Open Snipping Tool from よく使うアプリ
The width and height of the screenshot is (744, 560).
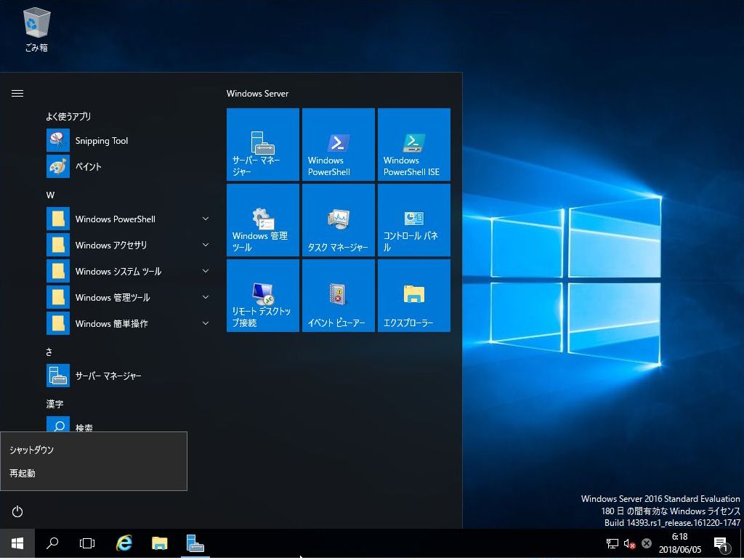pyautogui.click(x=101, y=140)
